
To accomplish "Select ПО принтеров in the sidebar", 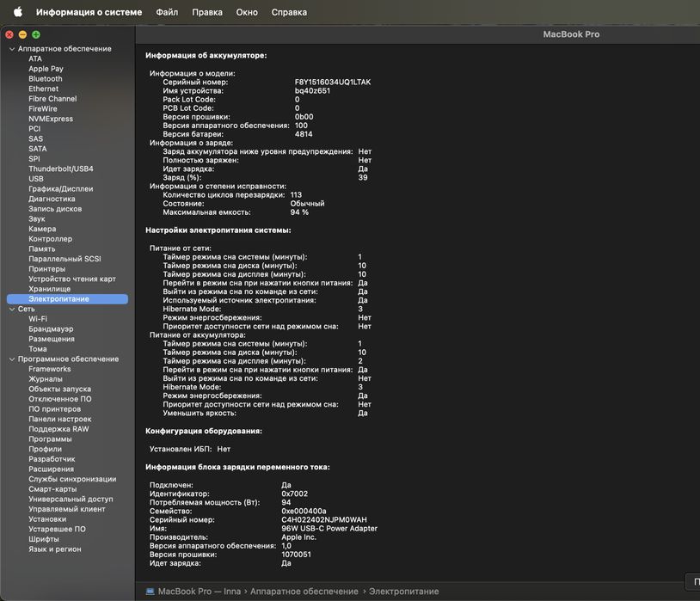I will tap(55, 409).
